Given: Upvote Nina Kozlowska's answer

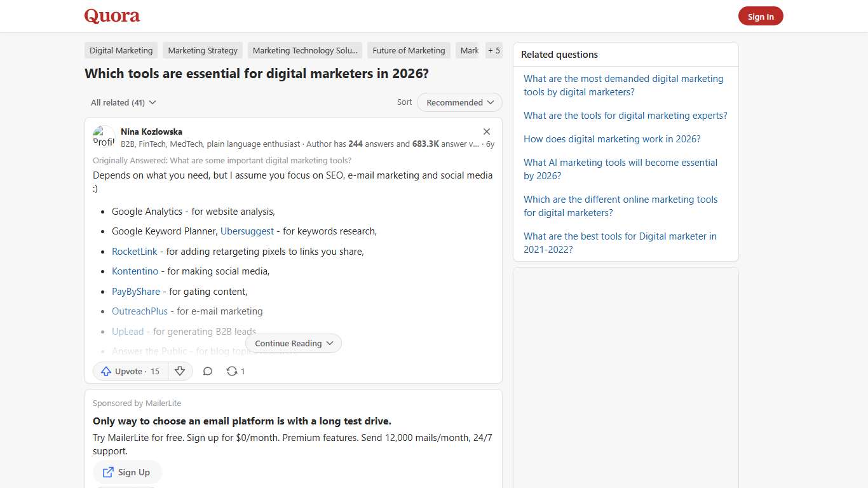Looking at the screenshot, I should pyautogui.click(x=129, y=371).
